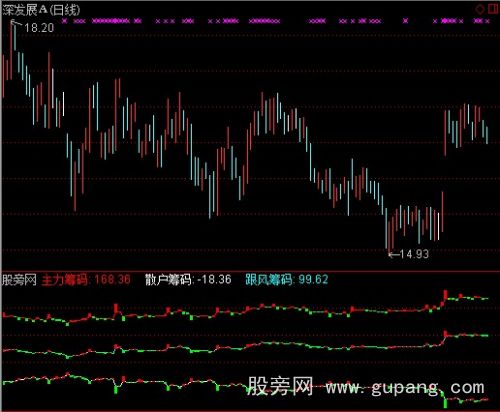Click the 14.93 low price label
Viewport: 500px width, 412px height.
414,254
